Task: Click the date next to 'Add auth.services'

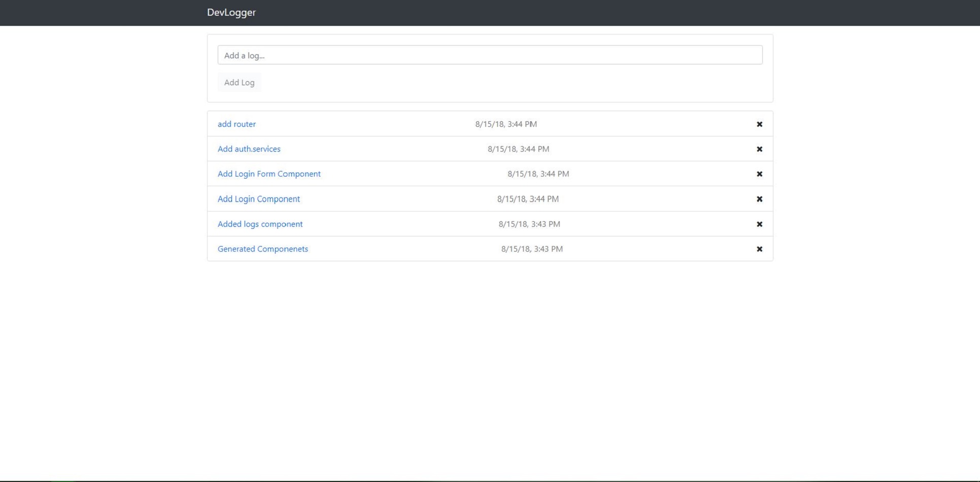Action: pos(518,149)
